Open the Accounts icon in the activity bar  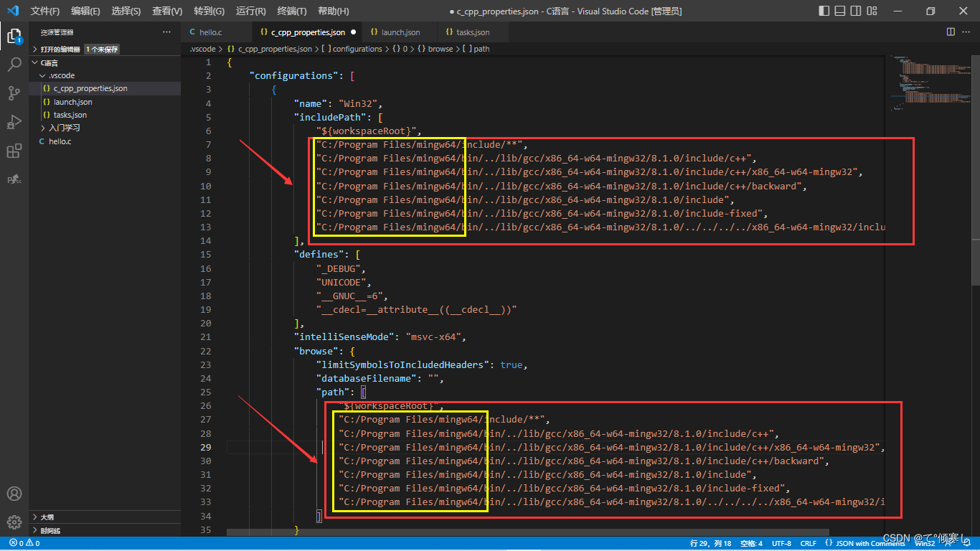click(x=14, y=494)
